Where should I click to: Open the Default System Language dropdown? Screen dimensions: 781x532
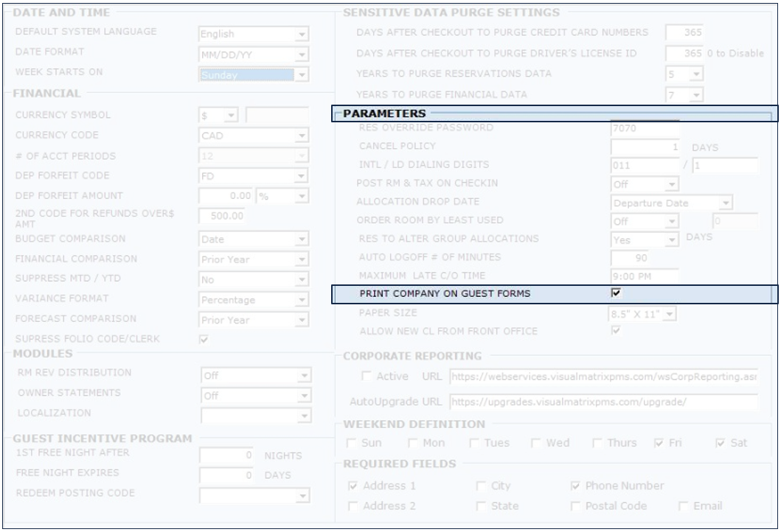tap(301, 35)
